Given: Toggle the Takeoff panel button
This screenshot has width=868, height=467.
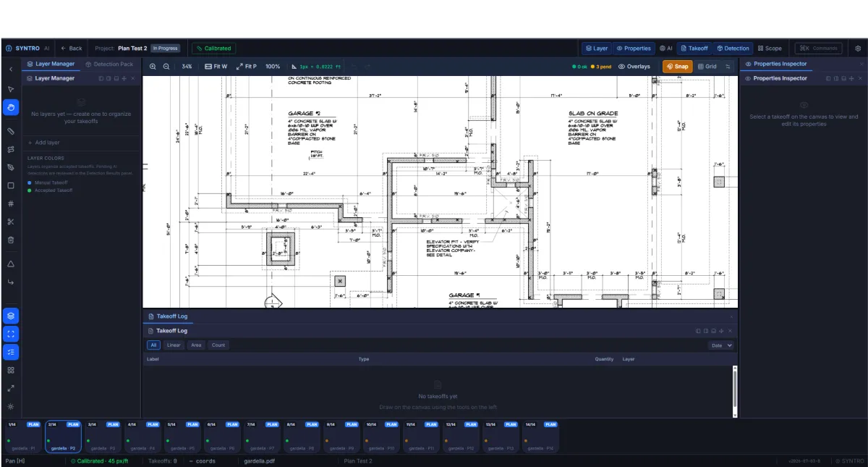Looking at the screenshot, I should [x=694, y=49].
